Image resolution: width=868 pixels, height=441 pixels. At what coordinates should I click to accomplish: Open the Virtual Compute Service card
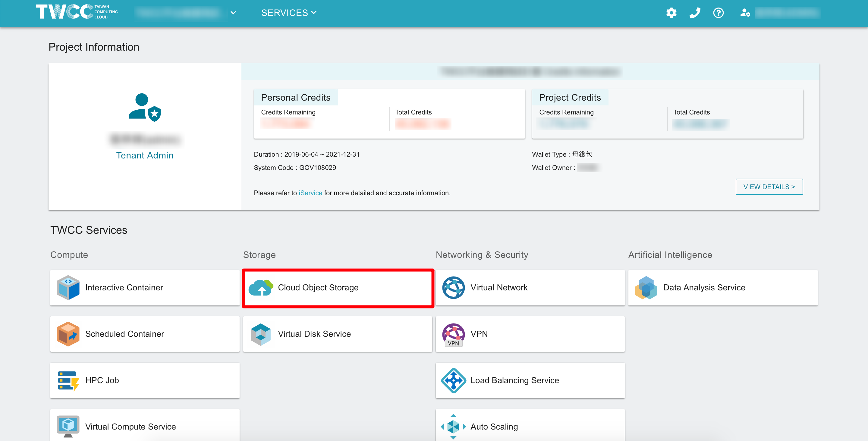tap(145, 425)
